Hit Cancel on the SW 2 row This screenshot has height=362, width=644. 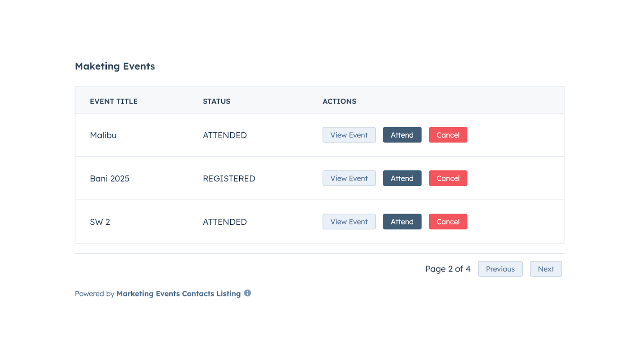click(448, 222)
